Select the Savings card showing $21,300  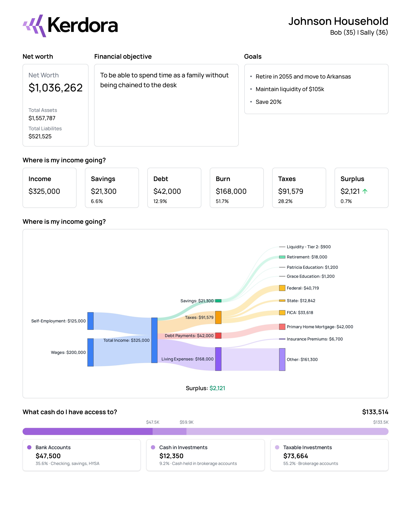click(x=112, y=187)
